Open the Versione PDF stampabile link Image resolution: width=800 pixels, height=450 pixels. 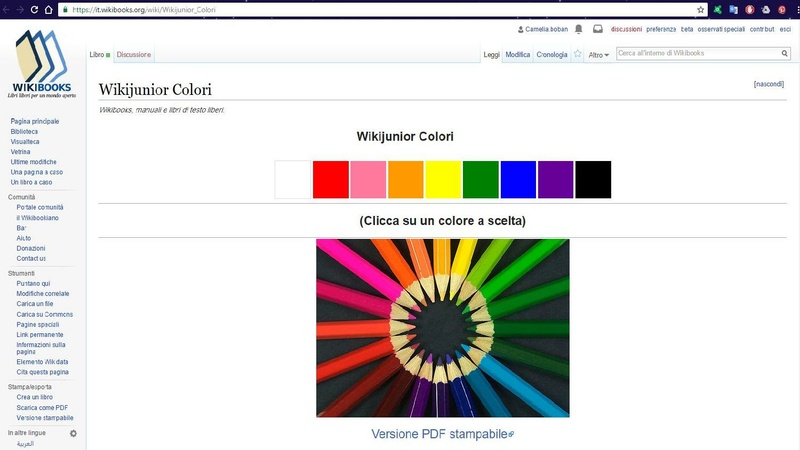pyautogui.click(x=442, y=434)
